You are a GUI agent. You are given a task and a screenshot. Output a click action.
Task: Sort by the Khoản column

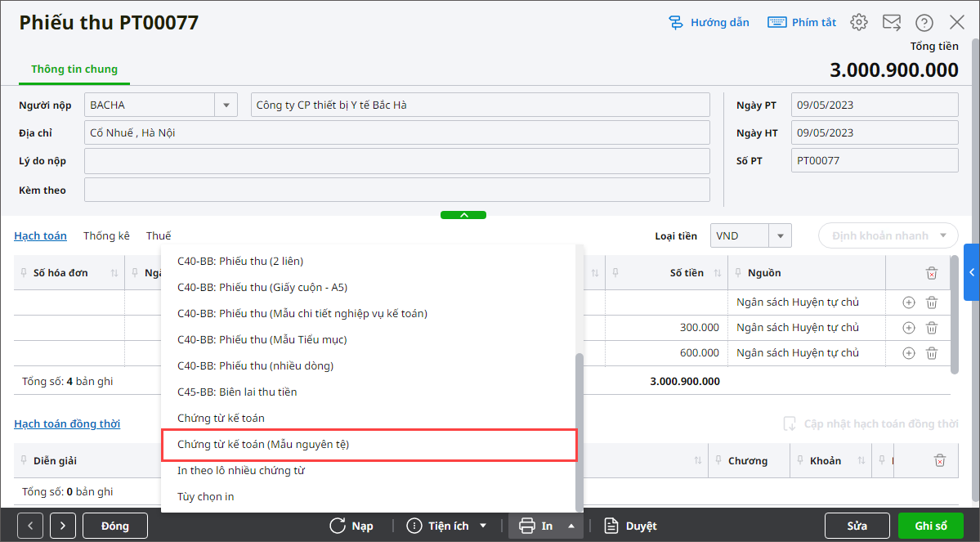click(x=861, y=461)
